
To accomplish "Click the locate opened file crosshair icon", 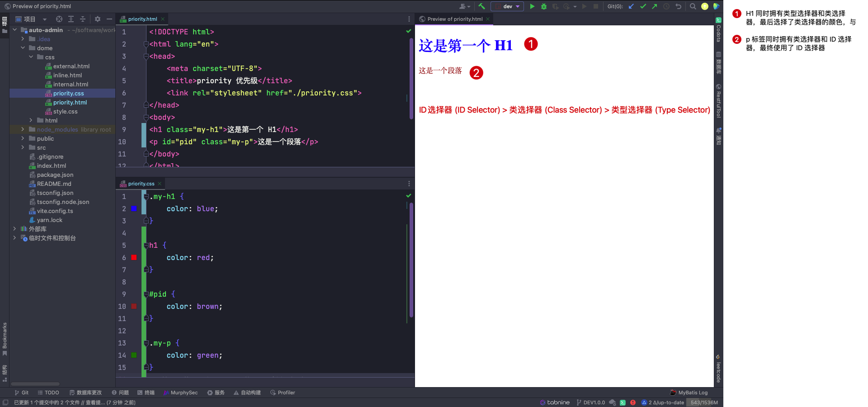I will point(59,19).
